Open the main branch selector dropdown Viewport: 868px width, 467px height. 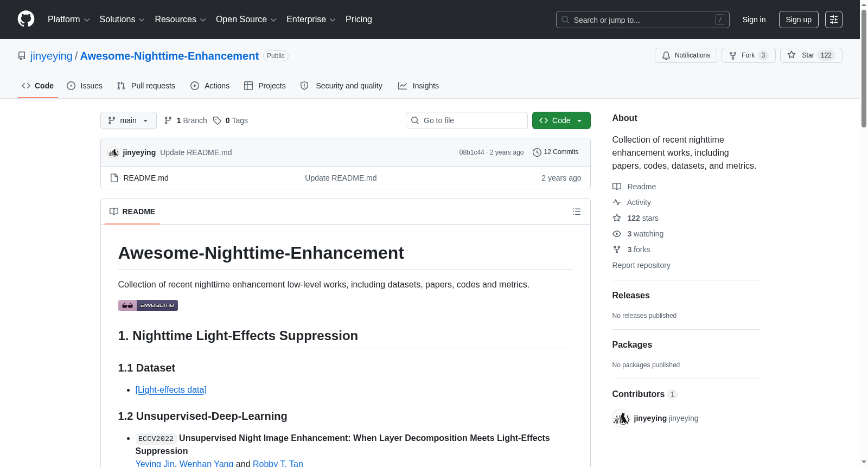(x=129, y=120)
